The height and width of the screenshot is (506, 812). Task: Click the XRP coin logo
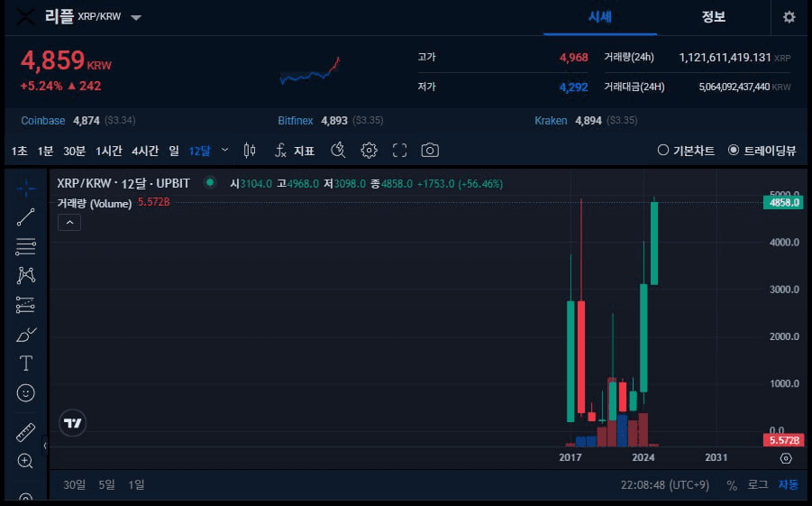(25, 16)
